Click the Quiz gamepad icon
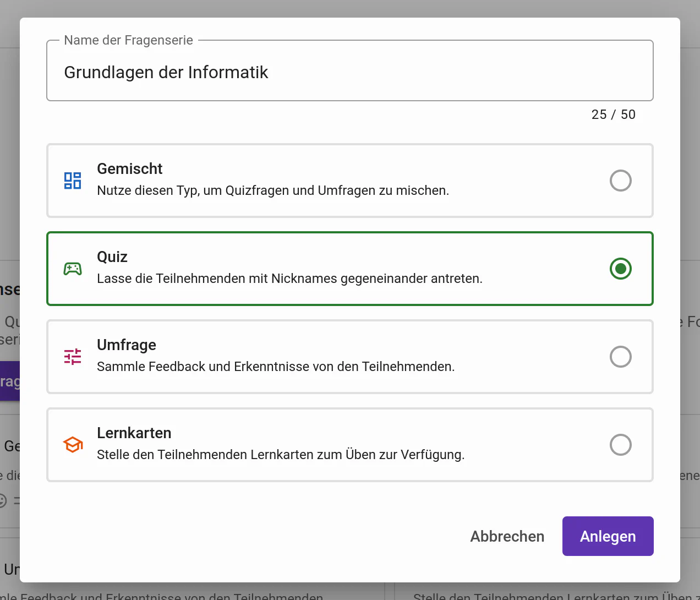This screenshot has width=700, height=600. [73, 269]
